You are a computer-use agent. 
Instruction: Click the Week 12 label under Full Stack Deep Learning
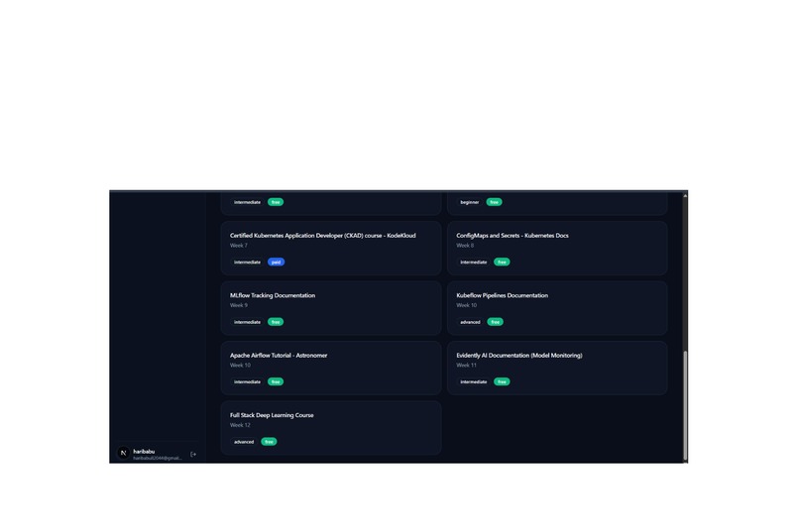240,425
